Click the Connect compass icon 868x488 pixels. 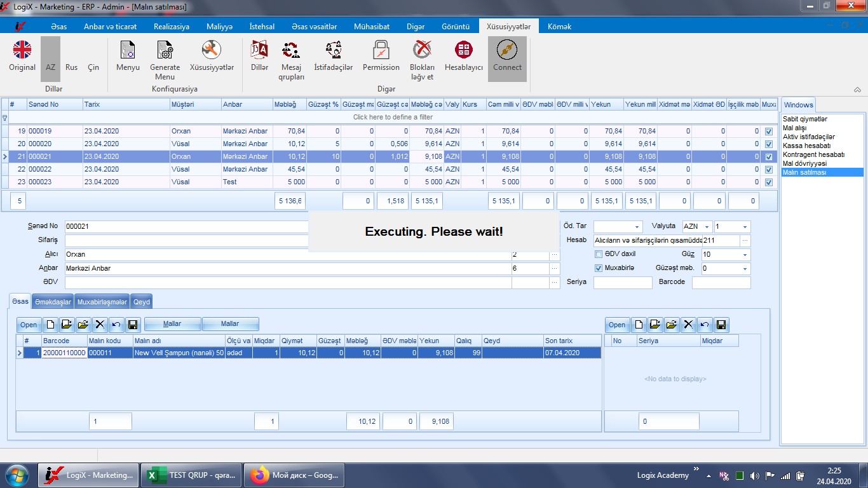tap(506, 51)
